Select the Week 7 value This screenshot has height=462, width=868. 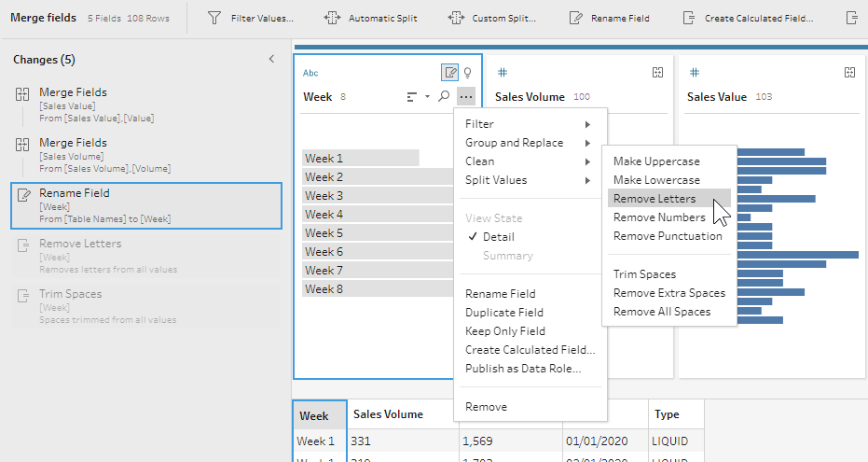[x=378, y=271]
